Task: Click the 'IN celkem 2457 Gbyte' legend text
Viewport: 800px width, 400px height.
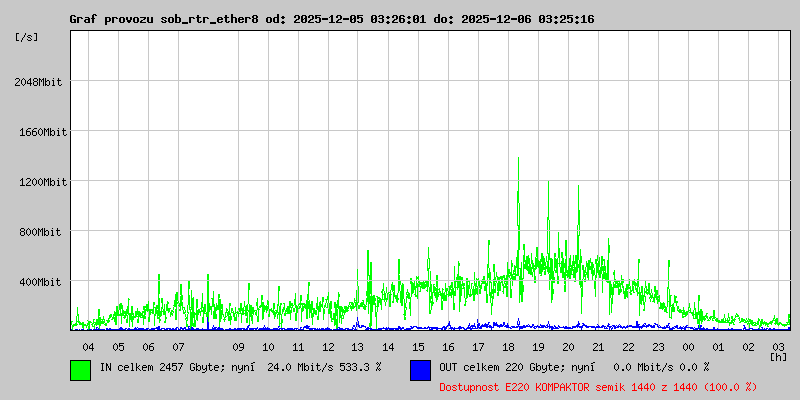Action: click(x=239, y=367)
